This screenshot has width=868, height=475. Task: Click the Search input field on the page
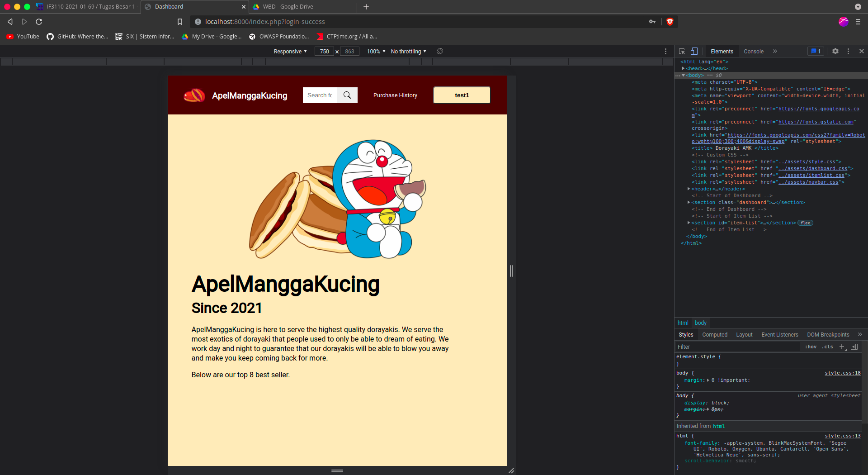click(320, 95)
